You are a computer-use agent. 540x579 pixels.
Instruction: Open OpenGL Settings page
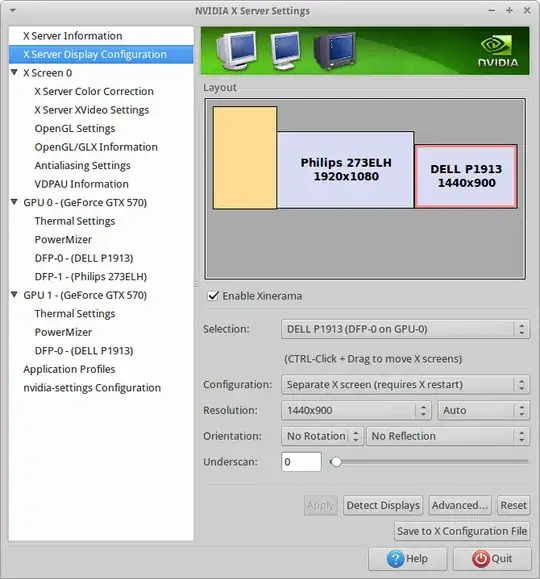click(x=75, y=129)
